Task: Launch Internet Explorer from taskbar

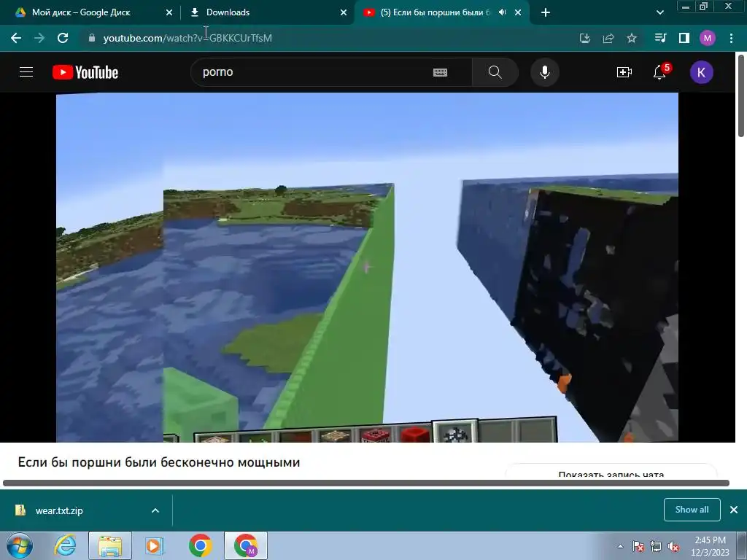Action: tap(65, 545)
